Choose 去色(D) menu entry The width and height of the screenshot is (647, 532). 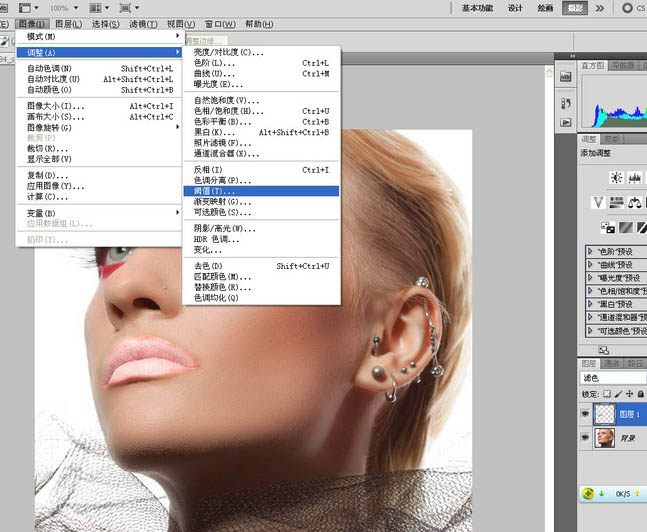pyautogui.click(x=261, y=266)
